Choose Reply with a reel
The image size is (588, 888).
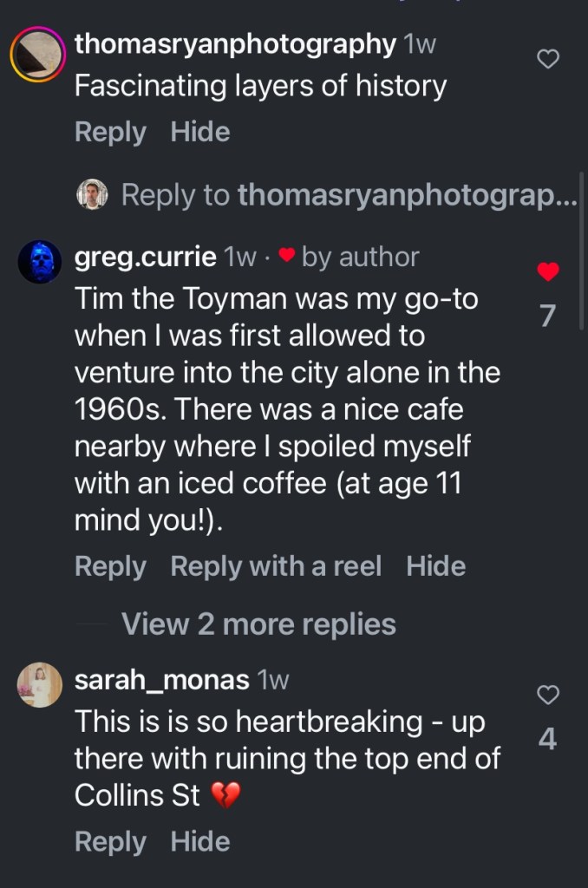coord(276,566)
